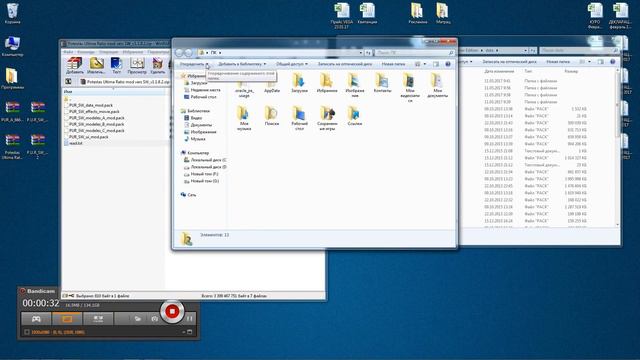
Task: Open Bandicam output folder icon
Action: 138,319
